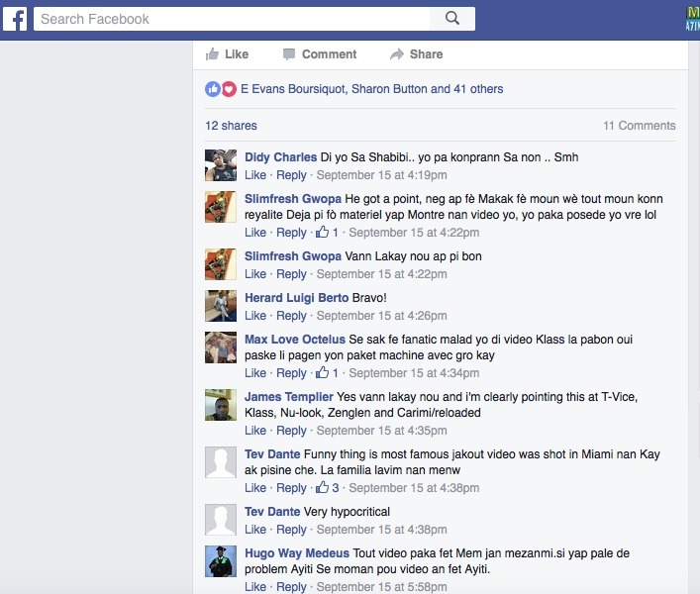Click the red heart reaction icon
700x594 pixels.
(x=229, y=89)
